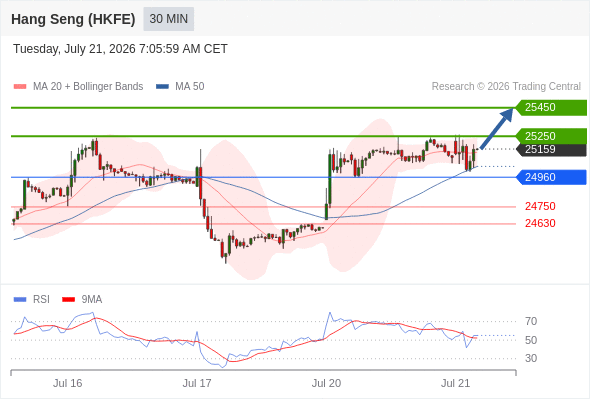Click the blue RSI legend swatch
This screenshot has width=590, height=400.
click(x=20, y=300)
